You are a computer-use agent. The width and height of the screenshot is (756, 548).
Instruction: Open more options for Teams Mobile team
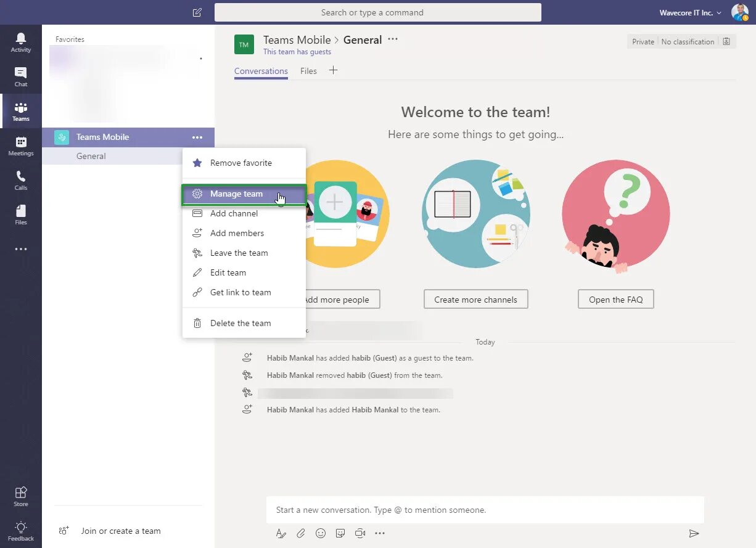pyautogui.click(x=197, y=137)
